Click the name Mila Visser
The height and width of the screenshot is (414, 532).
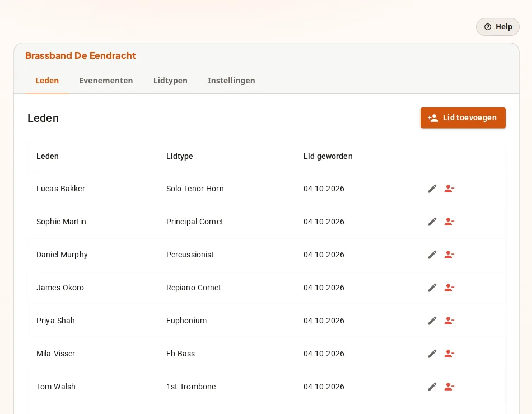point(55,354)
